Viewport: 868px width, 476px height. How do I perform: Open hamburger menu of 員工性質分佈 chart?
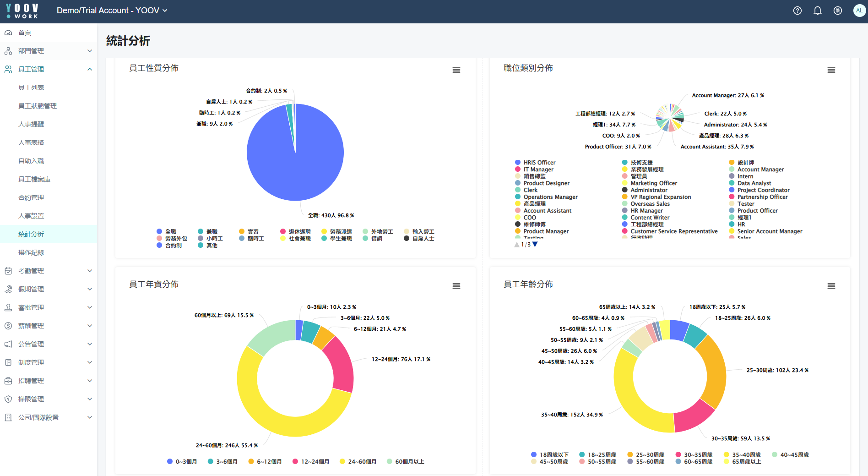pos(456,70)
